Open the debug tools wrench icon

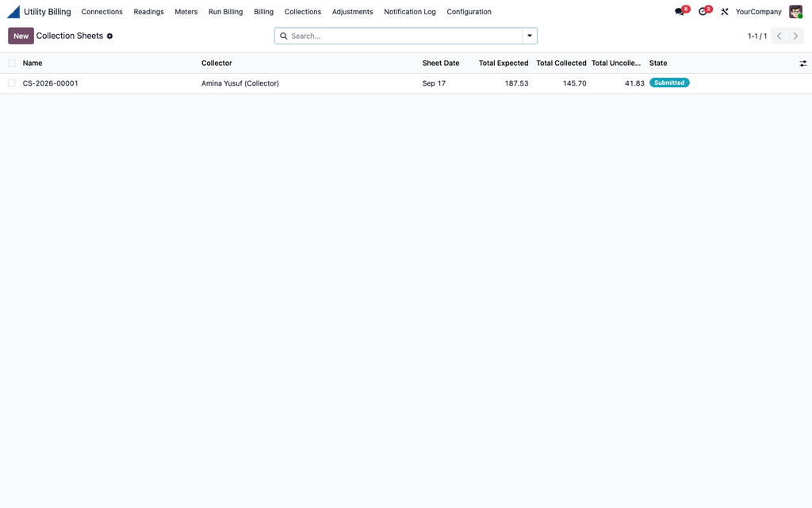(x=725, y=11)
